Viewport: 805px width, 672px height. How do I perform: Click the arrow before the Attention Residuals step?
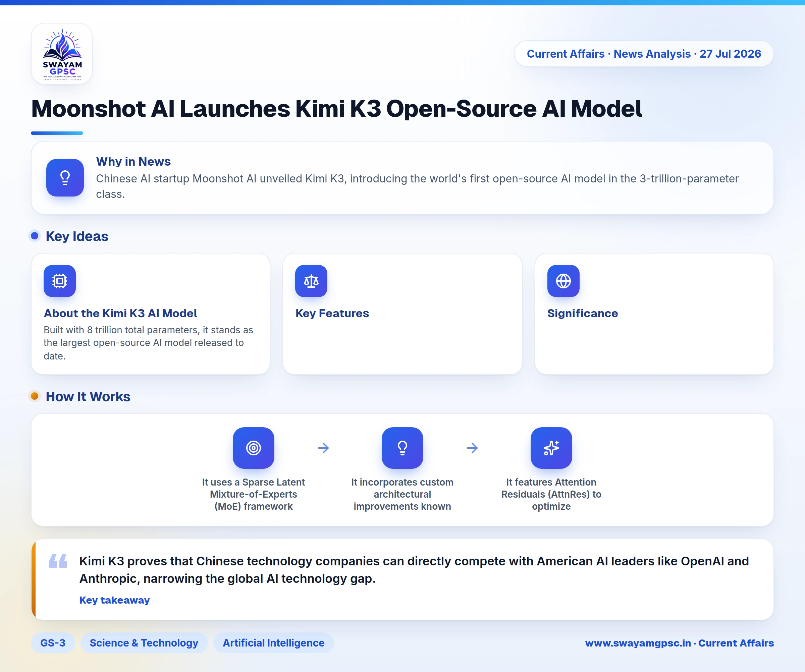click(x=472, y=448)
